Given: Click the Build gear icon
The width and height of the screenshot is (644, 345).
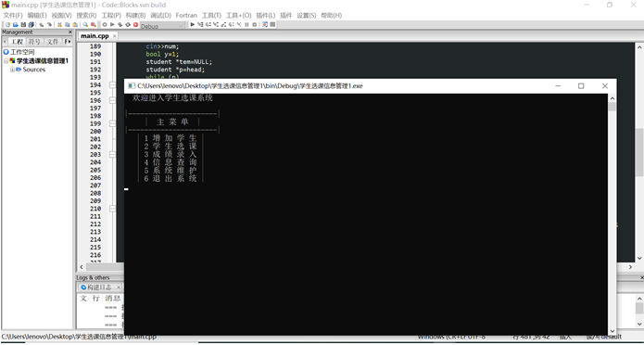Looking at the screenshot, I should (x=105, y=25).
